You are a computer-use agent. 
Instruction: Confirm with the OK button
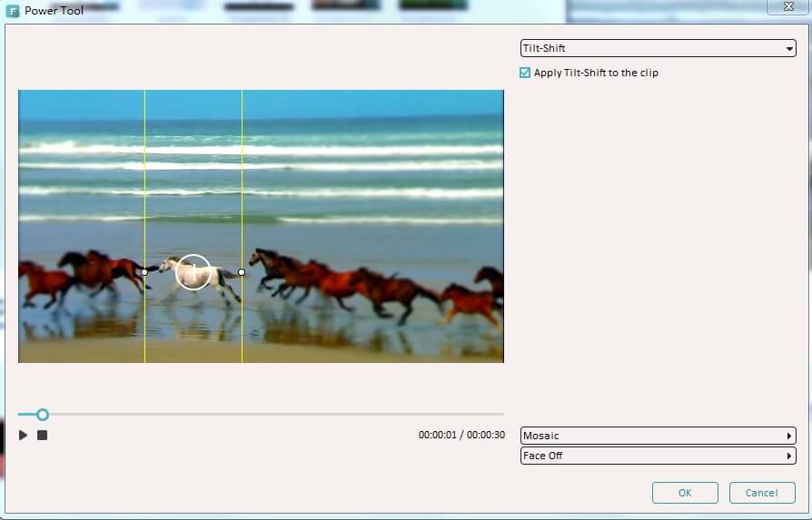coord(685,493)
